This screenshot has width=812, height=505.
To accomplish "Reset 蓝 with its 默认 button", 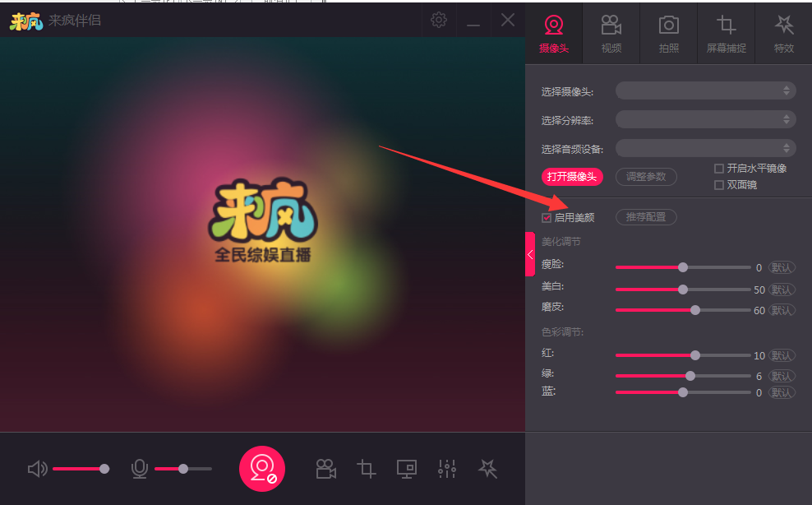I will [x=782, y=392].
